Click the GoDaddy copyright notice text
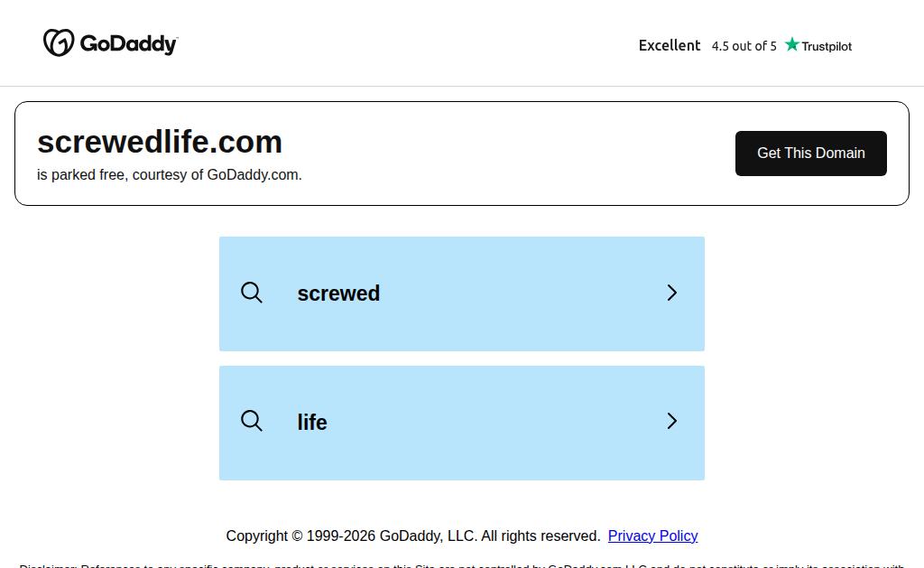This screenshot has width=924, height=568. [413, 535]
